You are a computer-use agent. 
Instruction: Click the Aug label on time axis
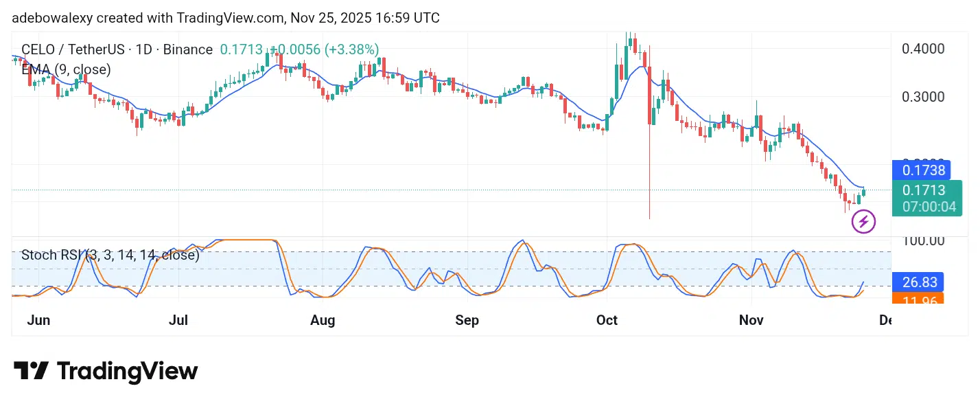[x=323, y=320]
